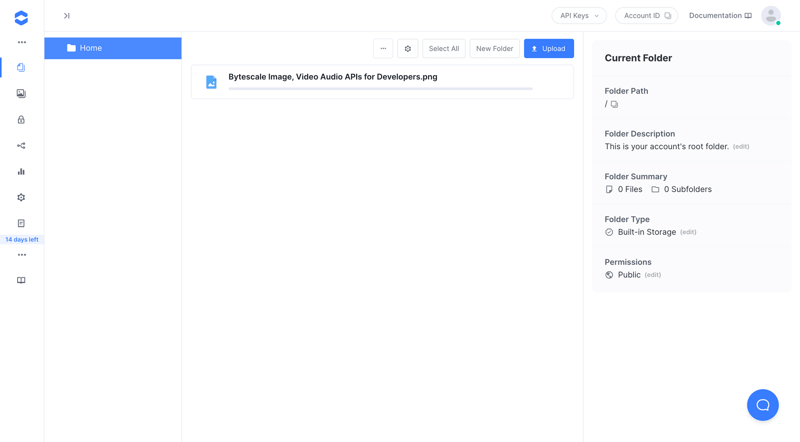
Task: Click the Bytescale logo icon
Action: pyautogui.click(x=21, y=18)
